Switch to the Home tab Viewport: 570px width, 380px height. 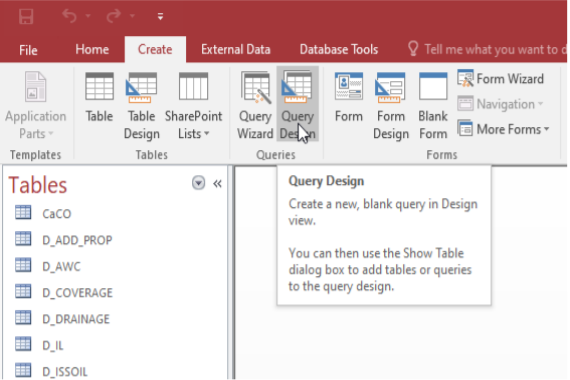click(x=92, y=49)
